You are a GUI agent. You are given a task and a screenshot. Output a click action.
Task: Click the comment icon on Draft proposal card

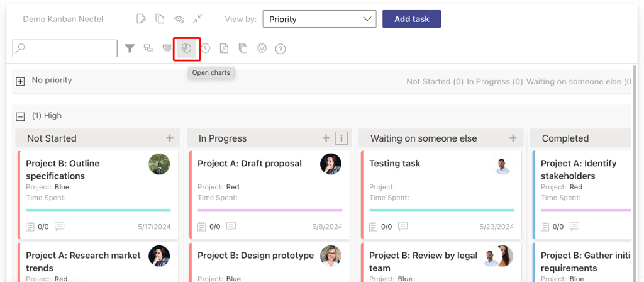pyautogui.click(x=231, y=227)
